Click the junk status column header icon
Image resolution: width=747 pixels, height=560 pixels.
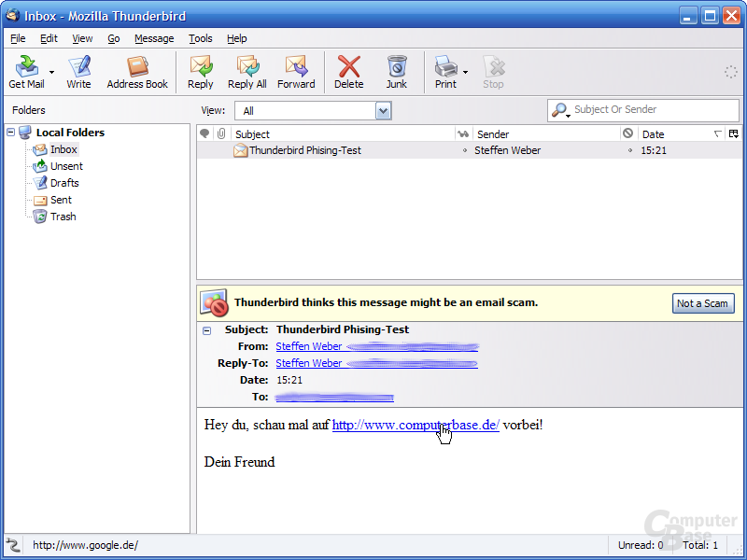pos(627,133)
